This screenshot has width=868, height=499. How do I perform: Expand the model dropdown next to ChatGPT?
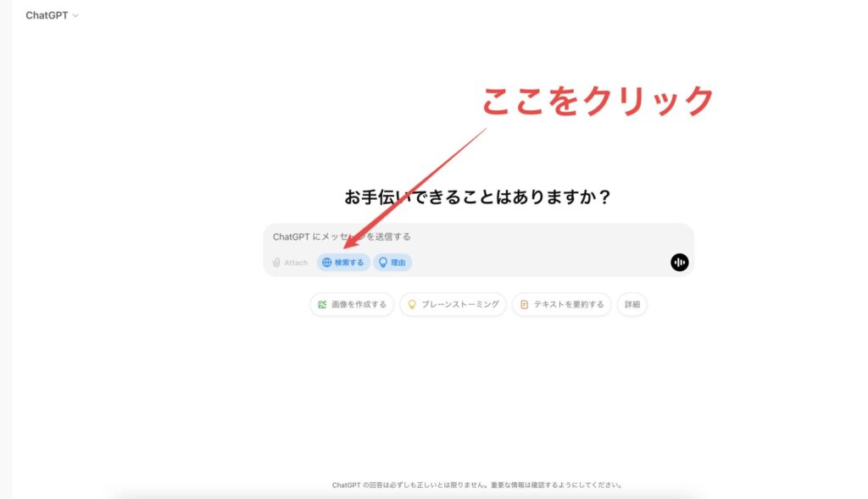75,14
